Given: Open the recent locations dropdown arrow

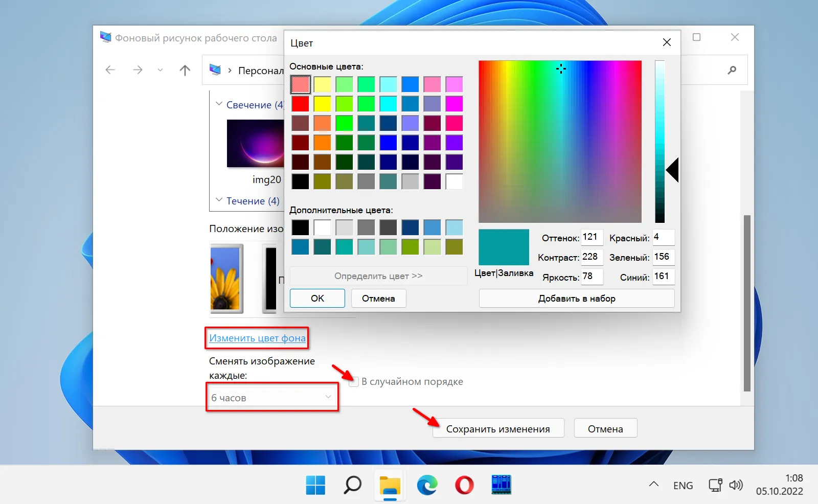Looking at the screenshot, I should coord(160,70).
